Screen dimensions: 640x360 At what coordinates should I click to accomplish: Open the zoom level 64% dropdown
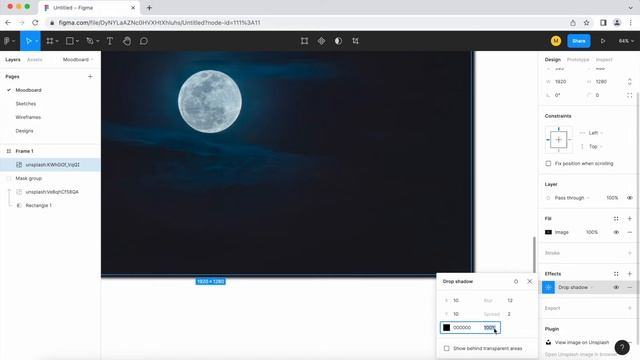click(x=626, y=41)
